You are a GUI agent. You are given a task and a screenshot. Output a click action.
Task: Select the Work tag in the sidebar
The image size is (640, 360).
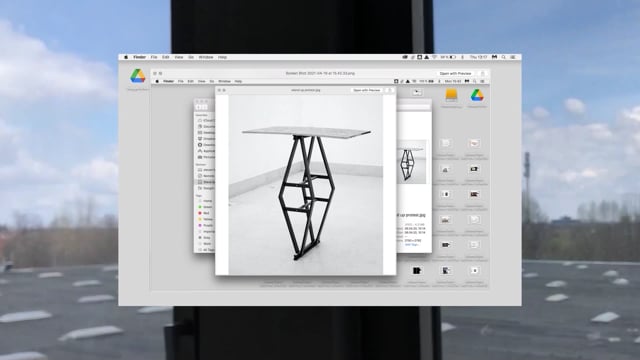tap(207, 244)
